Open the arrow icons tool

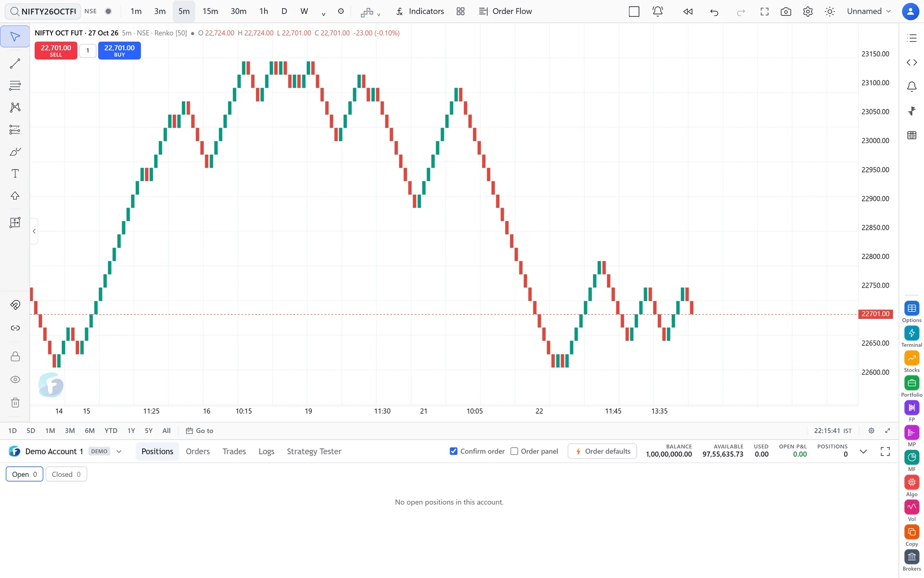point(15,196)
